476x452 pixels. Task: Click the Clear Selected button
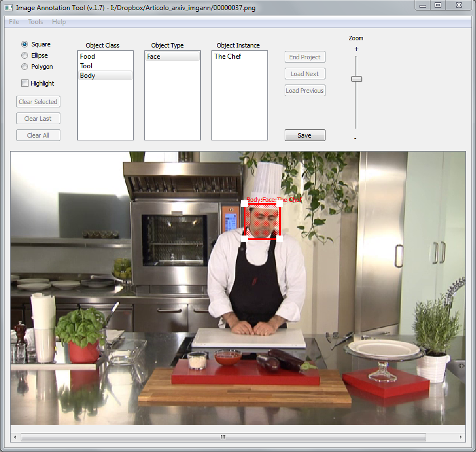point(38,102)
